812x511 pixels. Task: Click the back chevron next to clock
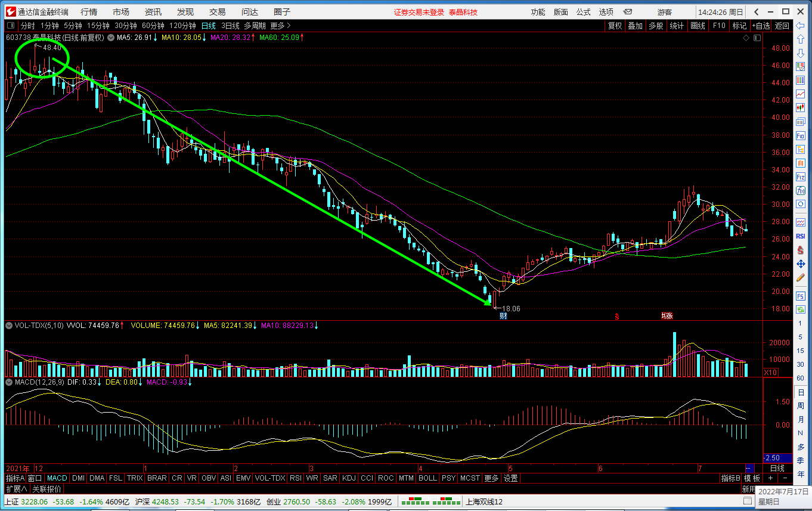click(757, 12)
